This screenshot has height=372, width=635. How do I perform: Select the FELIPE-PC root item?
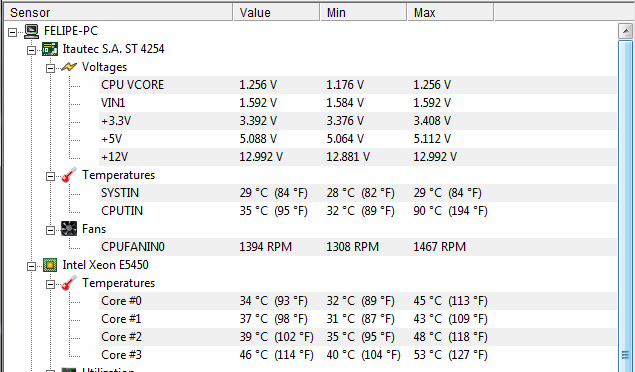click(71, 31)
